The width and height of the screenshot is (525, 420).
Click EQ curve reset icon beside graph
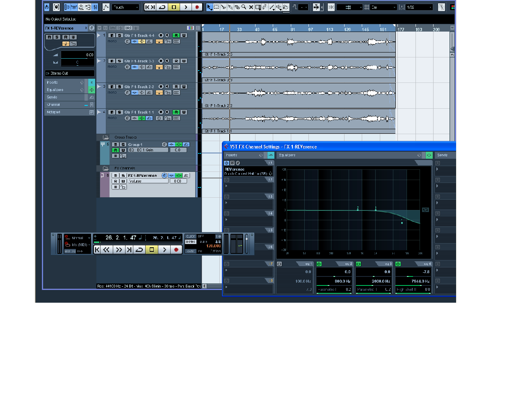pos(425,210)
